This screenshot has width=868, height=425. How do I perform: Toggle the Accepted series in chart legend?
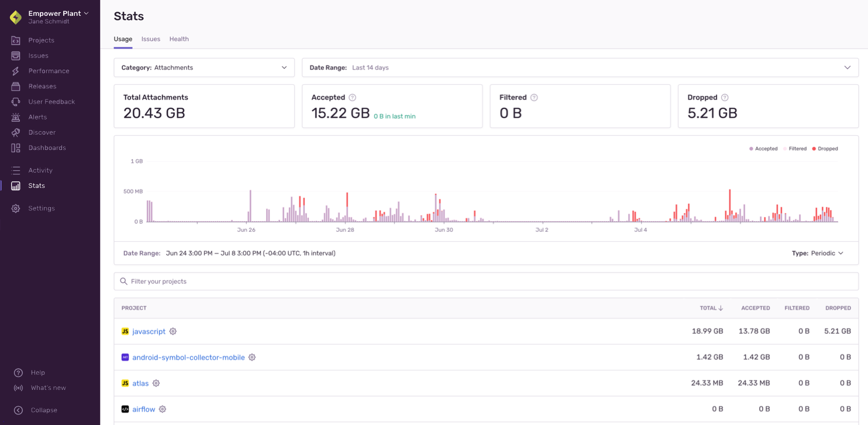(x=763, y=149)
